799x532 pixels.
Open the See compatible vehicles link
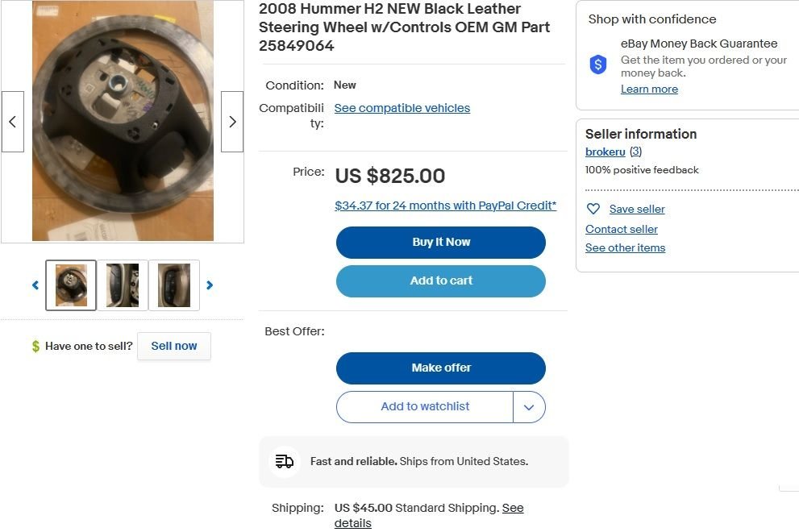pos(402,108)
